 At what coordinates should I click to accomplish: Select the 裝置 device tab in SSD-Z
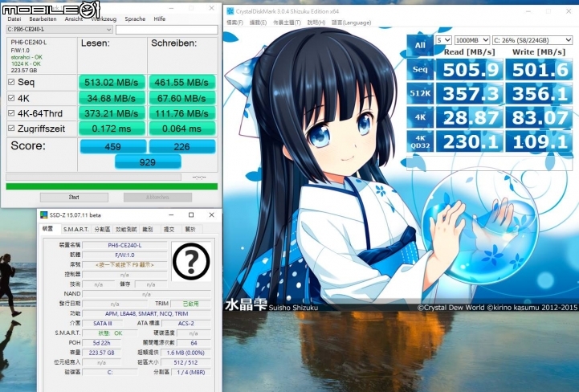tap(48, 229)
